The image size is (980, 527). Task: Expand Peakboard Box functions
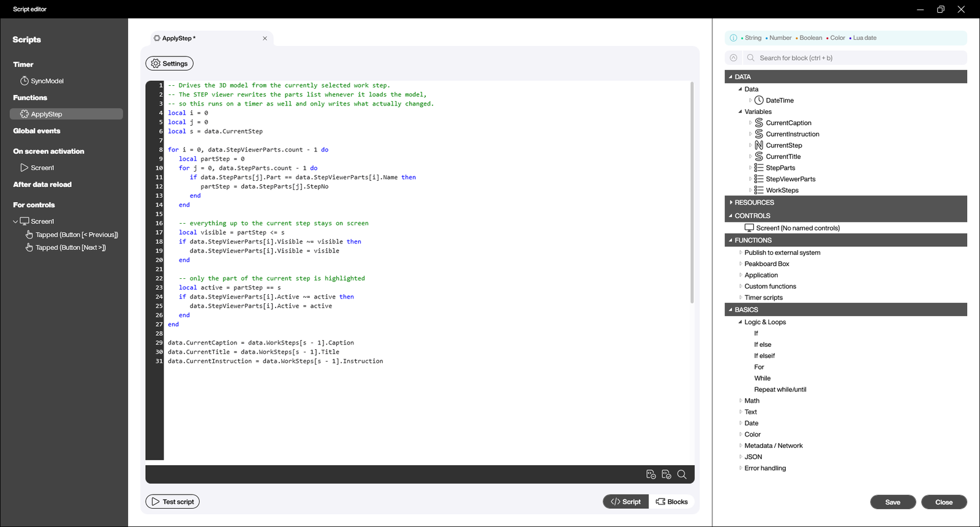740,264
